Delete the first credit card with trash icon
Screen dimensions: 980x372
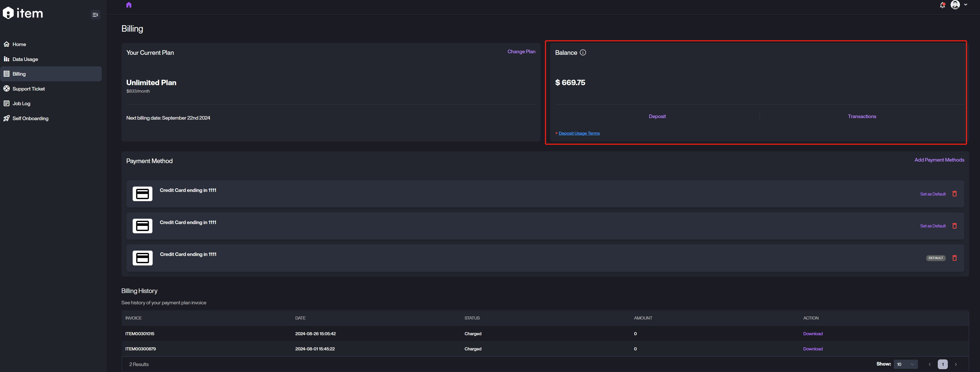coord(955,194)
